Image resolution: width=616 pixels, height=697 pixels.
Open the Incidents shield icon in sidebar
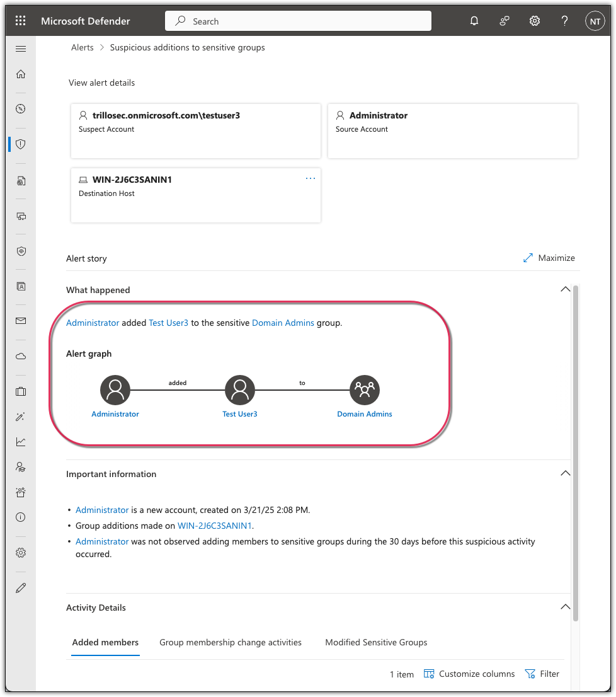[x=21, y=144]
